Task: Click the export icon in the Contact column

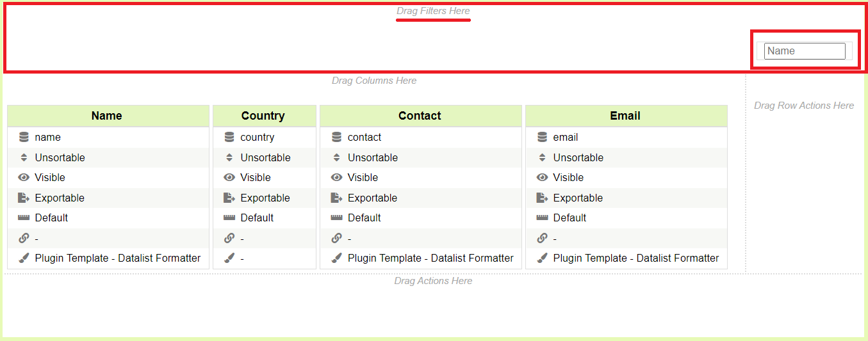Action: point(337,198)
